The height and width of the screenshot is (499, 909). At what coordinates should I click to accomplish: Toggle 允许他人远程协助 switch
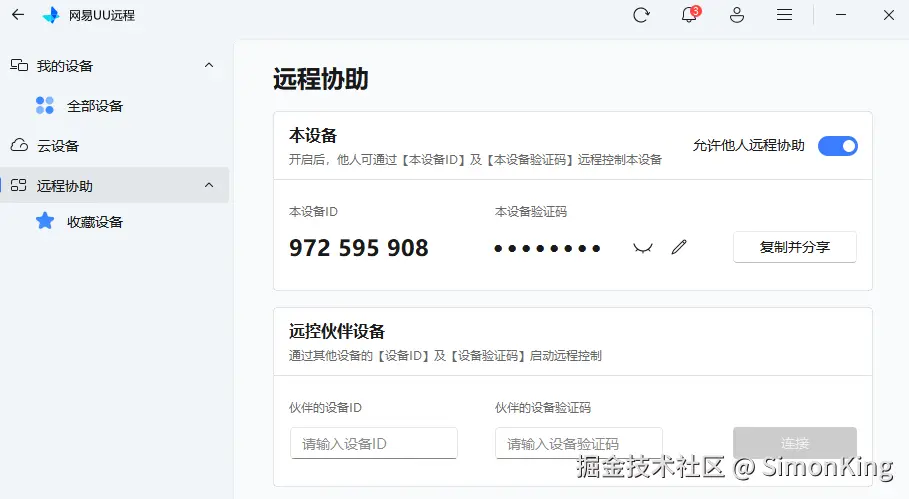click(838, 146)
